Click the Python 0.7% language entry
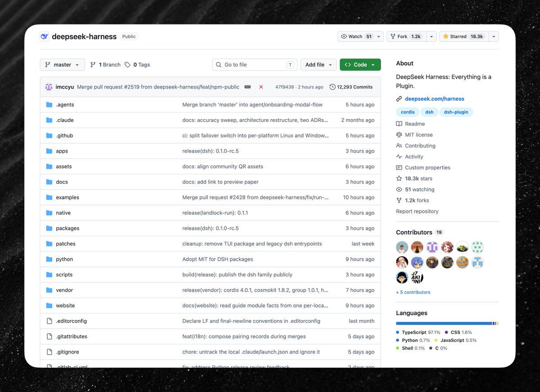This screenshot has height=392, width=540. (x=413, y=340)
